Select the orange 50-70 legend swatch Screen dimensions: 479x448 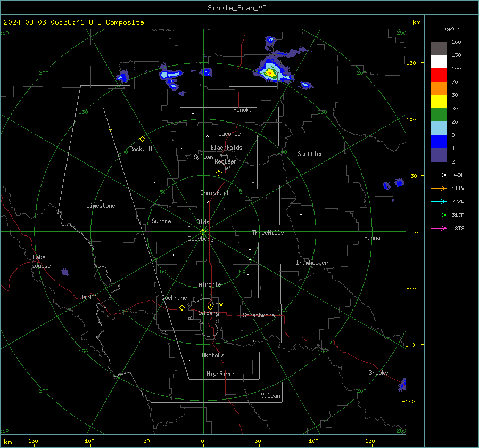point(439,88)
